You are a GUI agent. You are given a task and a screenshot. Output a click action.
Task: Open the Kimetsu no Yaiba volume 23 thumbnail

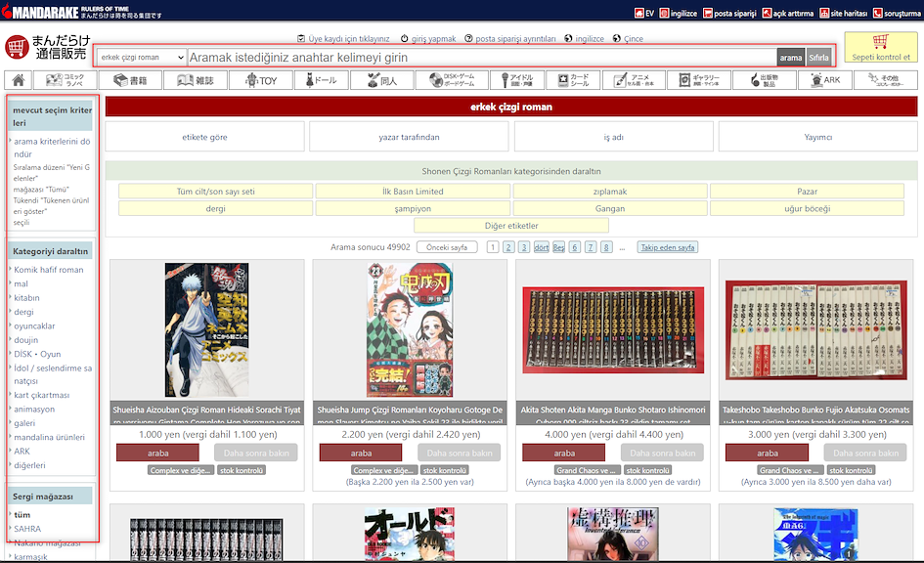410,329
